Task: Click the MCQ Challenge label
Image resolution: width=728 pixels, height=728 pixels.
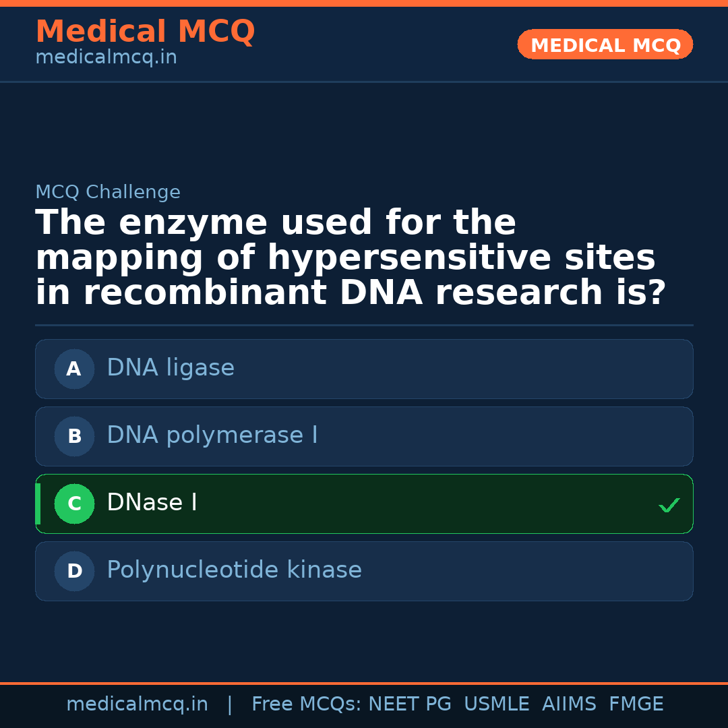Action: (x=108, y=193)
